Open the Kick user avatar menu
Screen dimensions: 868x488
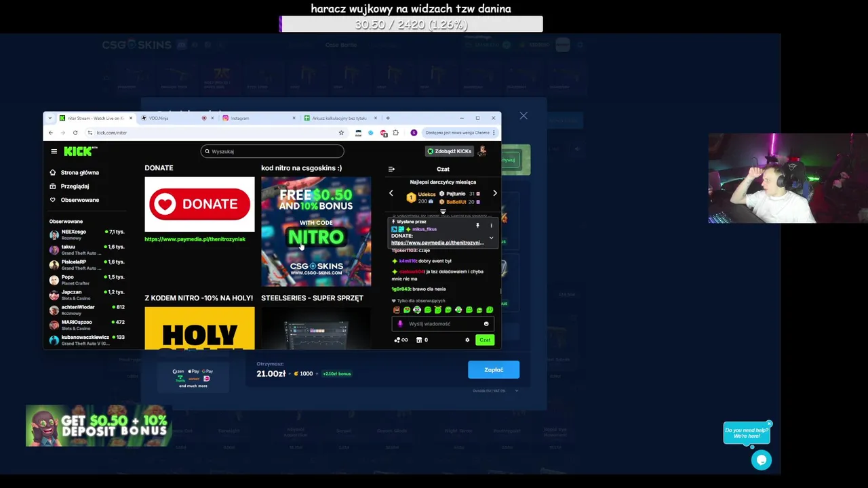[x=482, y=151]
